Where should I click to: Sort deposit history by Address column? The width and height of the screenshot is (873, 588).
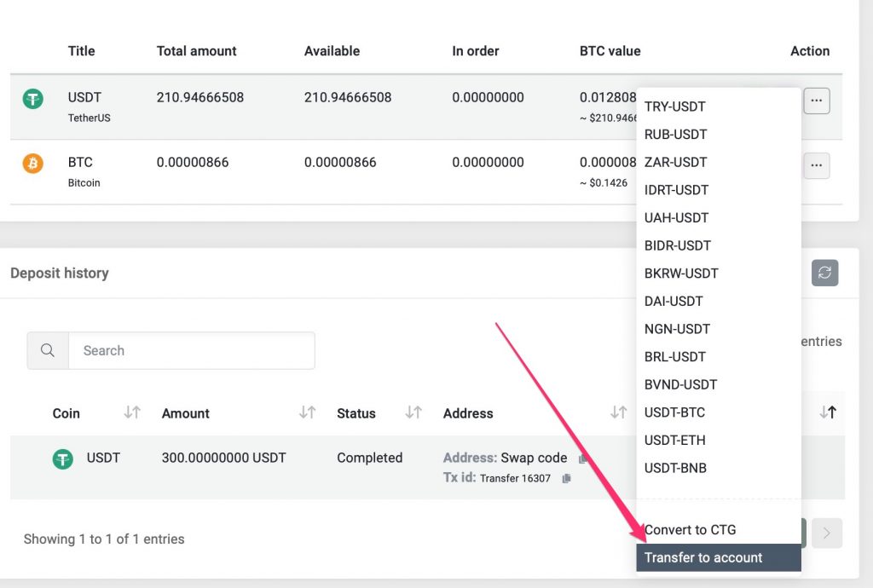pyautogui.click(x=619, y=412)
